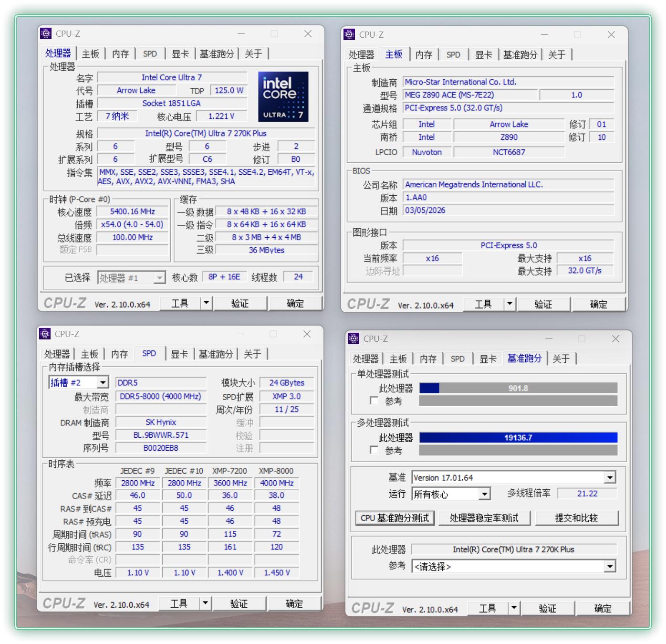The image size is (666, 644).
Task: Click the 核心电压 value 1.221 V
Action: click(x=221, y=116)
